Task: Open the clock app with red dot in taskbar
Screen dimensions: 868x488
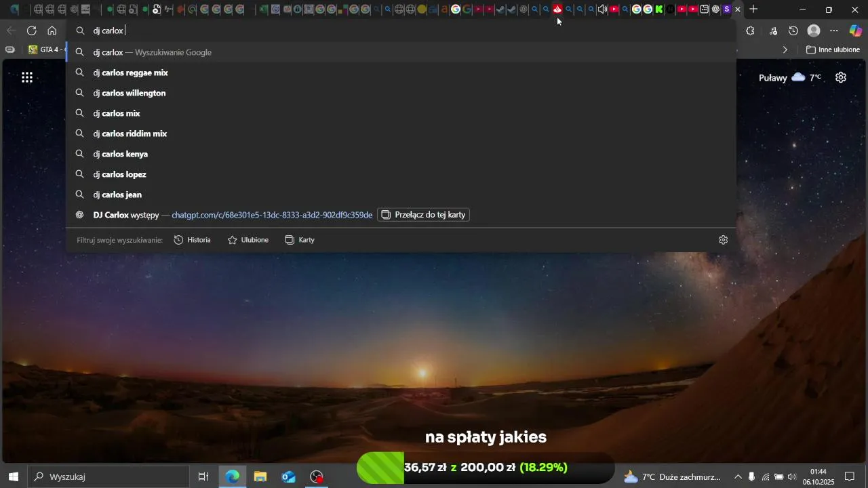Action: [x=317, y=476]
